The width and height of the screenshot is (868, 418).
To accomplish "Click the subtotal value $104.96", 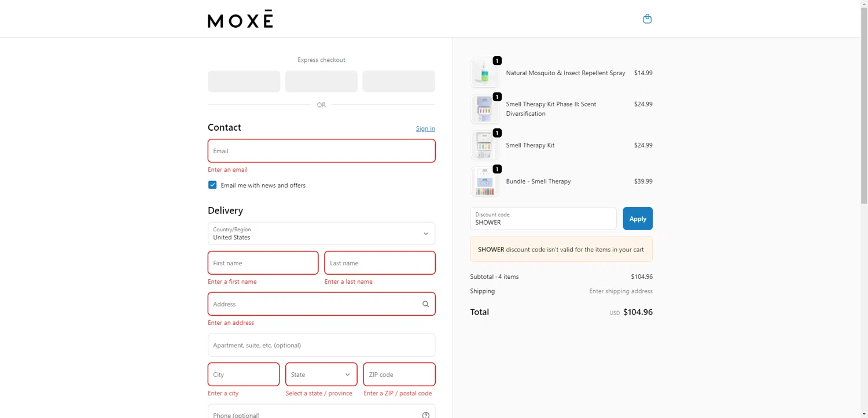I will coord(642,277).
